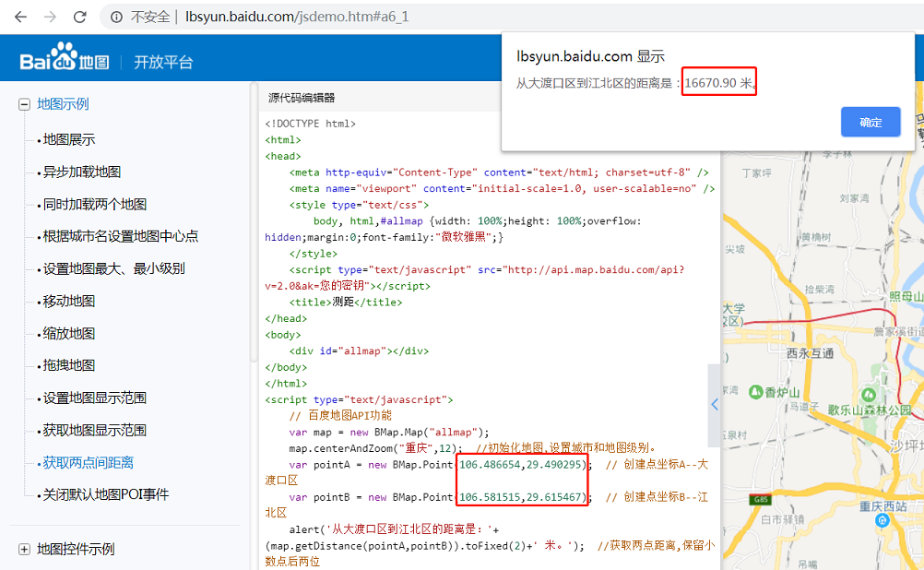Click the 黄桷树 label on the map
924x570 pixels.
coord(816,237)
